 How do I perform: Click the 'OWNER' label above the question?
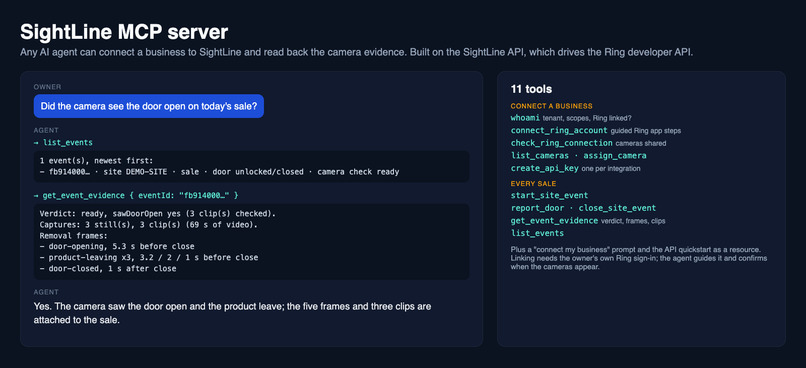tap(47, 87)
